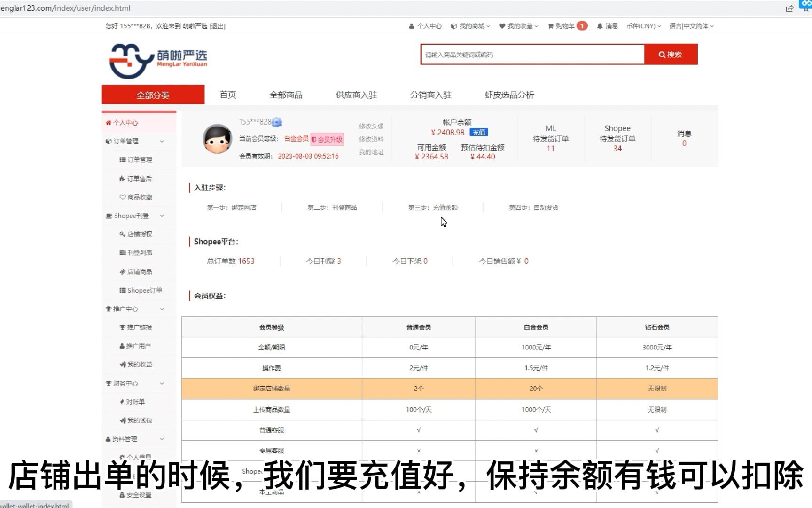Open 对账单 in sidebar
This screenshot has height=508, width=812.
pos(132,402)
